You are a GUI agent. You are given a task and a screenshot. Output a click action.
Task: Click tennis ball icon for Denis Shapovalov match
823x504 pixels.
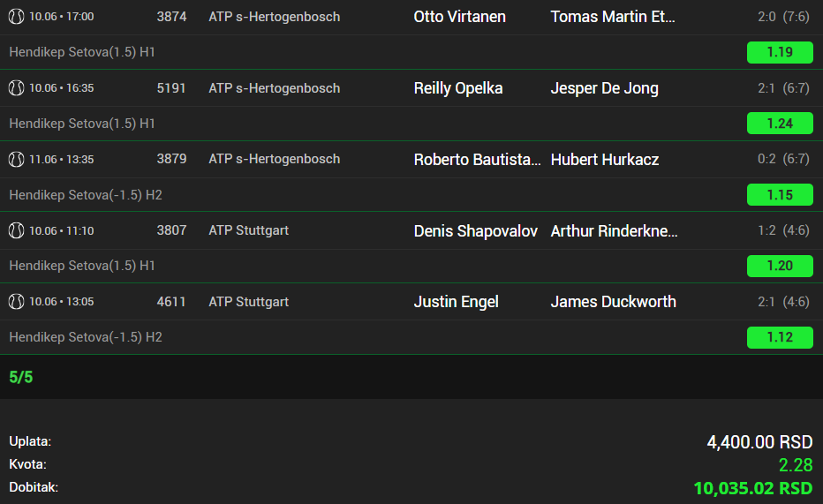click(16, 230)
